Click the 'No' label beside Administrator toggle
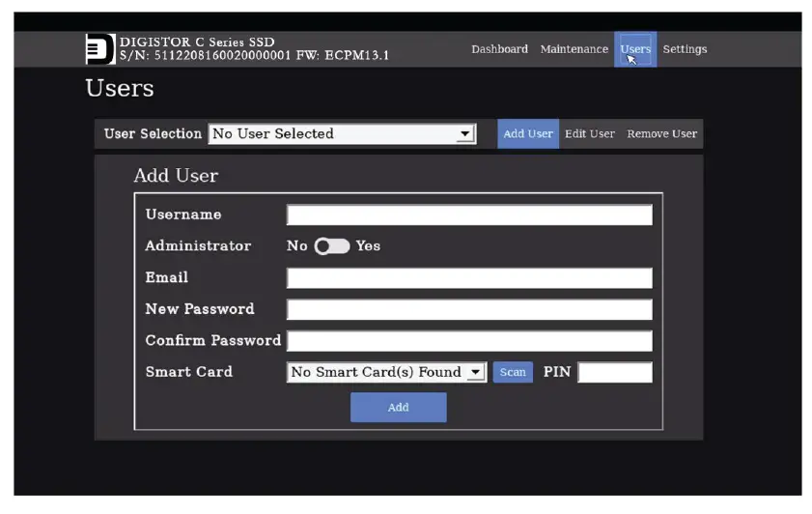 [x=297, y=246]
